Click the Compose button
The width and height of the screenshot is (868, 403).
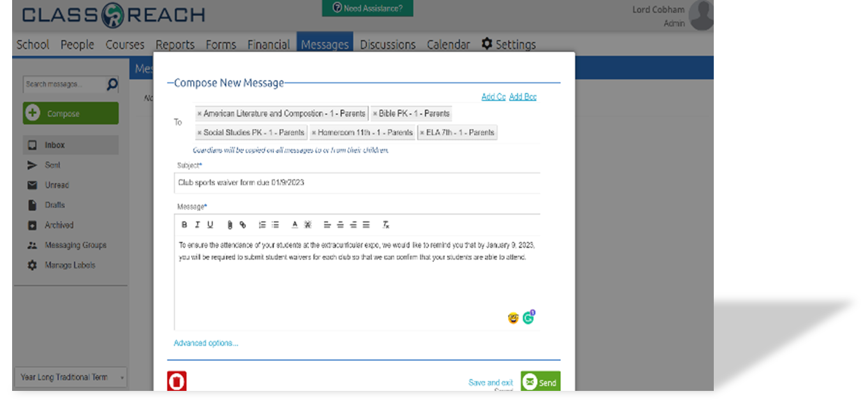tap(71, 113)
